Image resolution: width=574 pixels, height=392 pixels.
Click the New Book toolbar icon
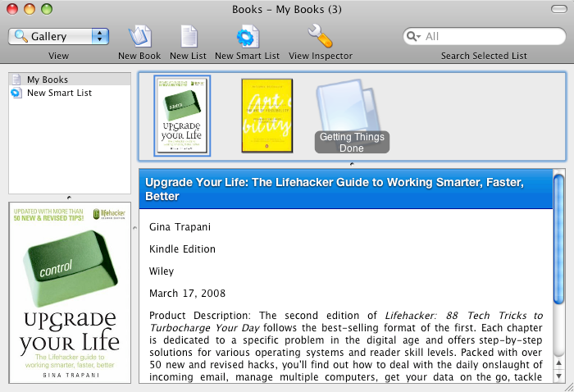coord(139,36)
